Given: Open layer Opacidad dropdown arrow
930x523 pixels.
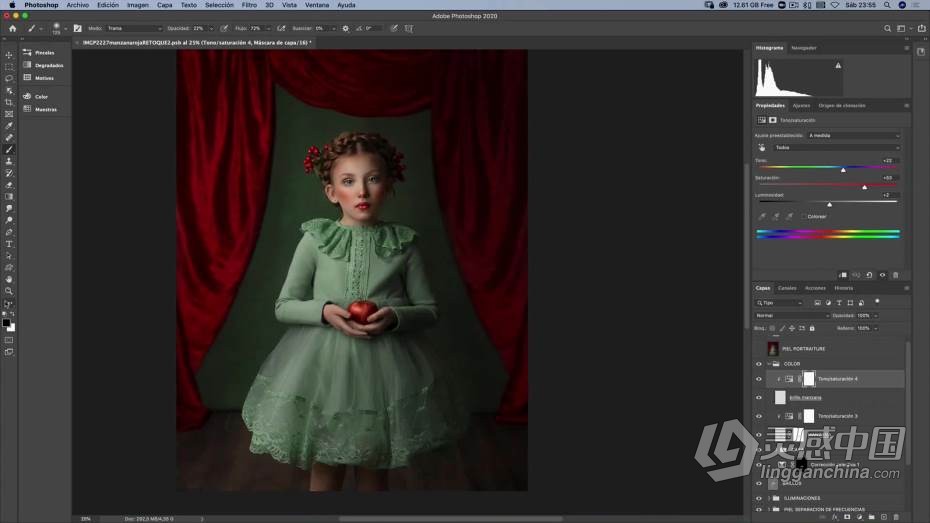Looking at the screenshot, I should pos(875,315).
